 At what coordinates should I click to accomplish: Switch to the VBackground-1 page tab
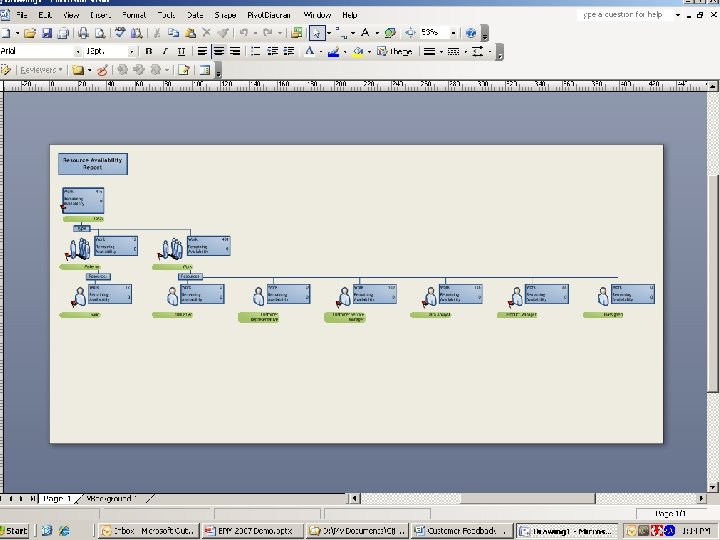click(x=111, y=498)
